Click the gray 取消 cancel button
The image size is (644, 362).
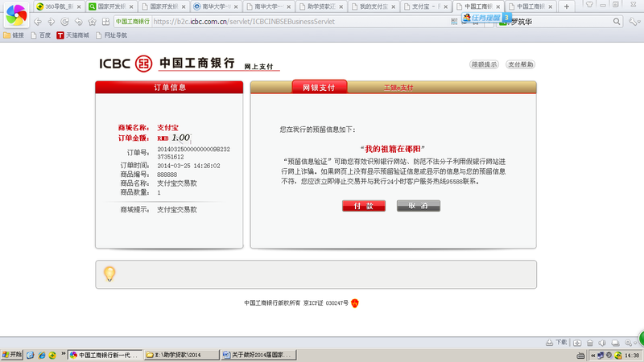(419, 206)
